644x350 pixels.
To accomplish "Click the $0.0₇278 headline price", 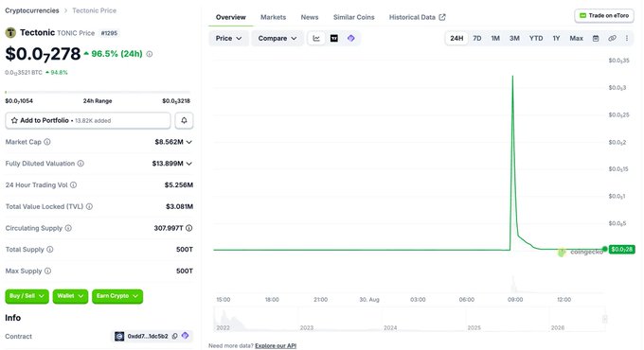I will pyautogui.click(x=43, y=54).
